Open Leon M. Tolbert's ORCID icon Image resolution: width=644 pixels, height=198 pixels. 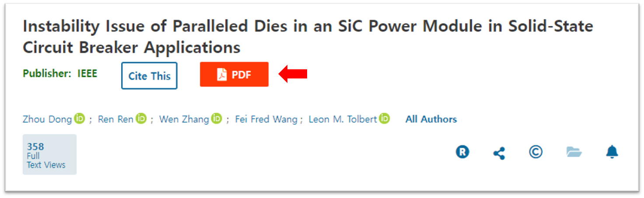click(384, 118)
